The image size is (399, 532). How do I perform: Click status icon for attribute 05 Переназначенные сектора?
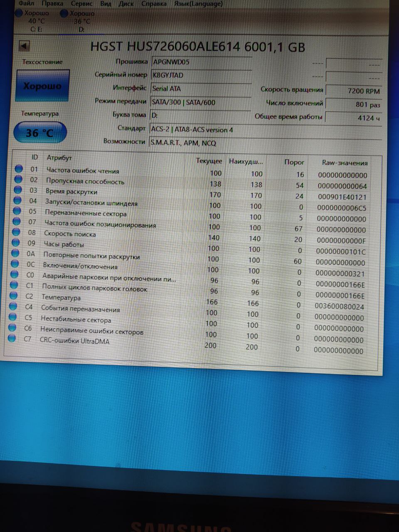coord(17,211)
